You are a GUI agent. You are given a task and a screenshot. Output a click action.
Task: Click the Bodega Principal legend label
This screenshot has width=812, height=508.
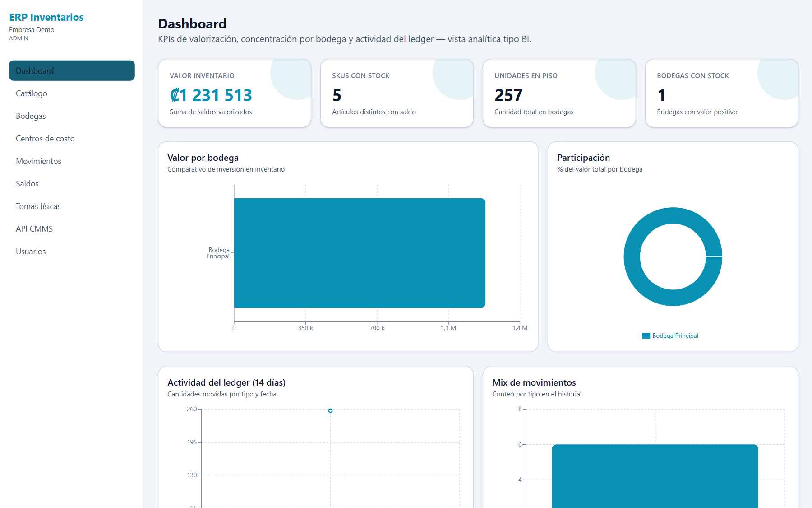pos(675,336)
